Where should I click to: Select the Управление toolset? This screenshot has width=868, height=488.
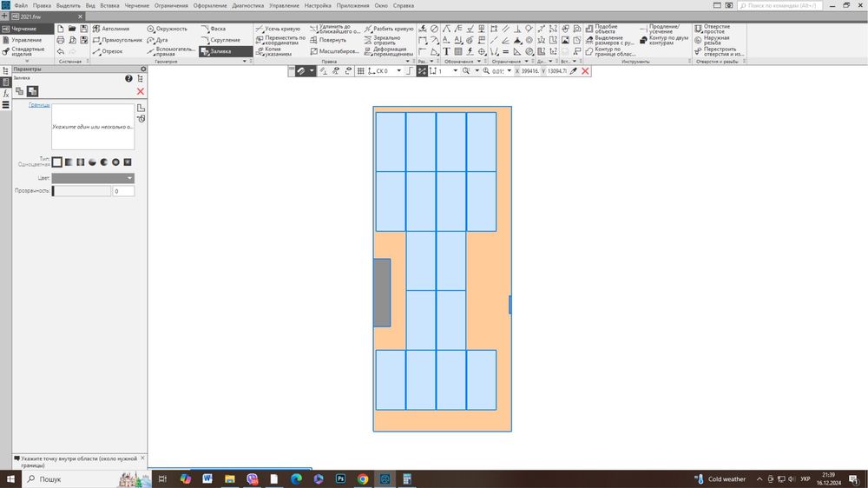coord(27,40)
